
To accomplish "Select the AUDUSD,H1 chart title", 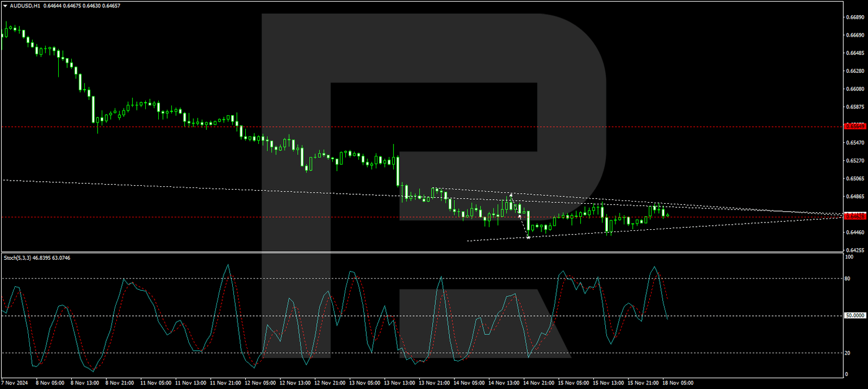I will 25,7.
